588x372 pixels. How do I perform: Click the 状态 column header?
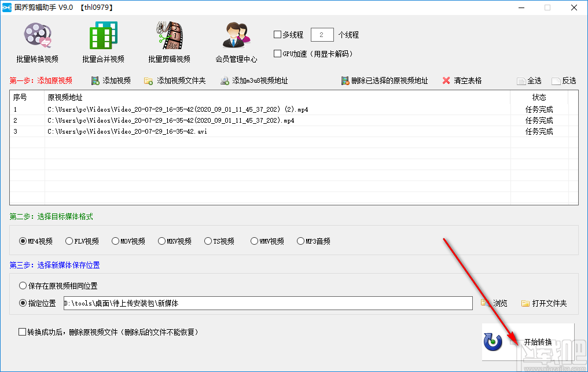(x=539, y=98)
